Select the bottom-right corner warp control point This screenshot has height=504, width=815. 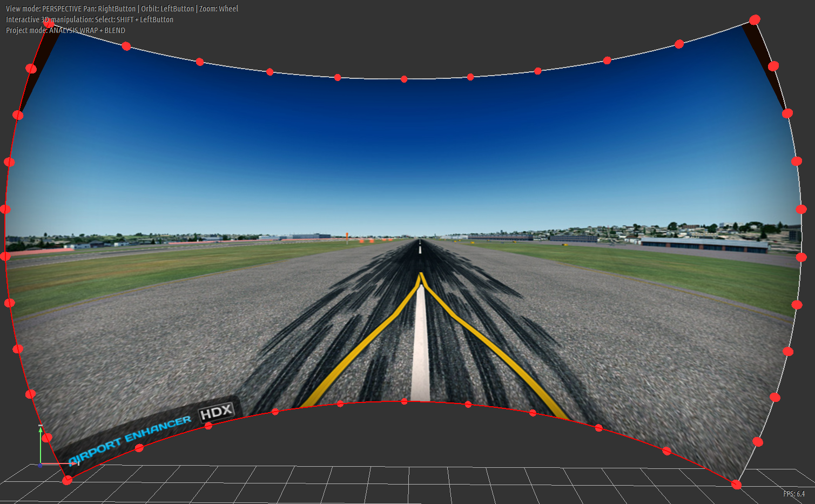pyautogui.click(x=736, y=485)
